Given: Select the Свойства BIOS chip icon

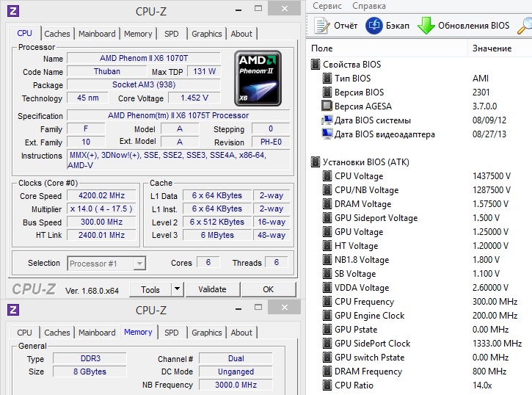Looking at the screenshot, I should [x=316, y=64].
